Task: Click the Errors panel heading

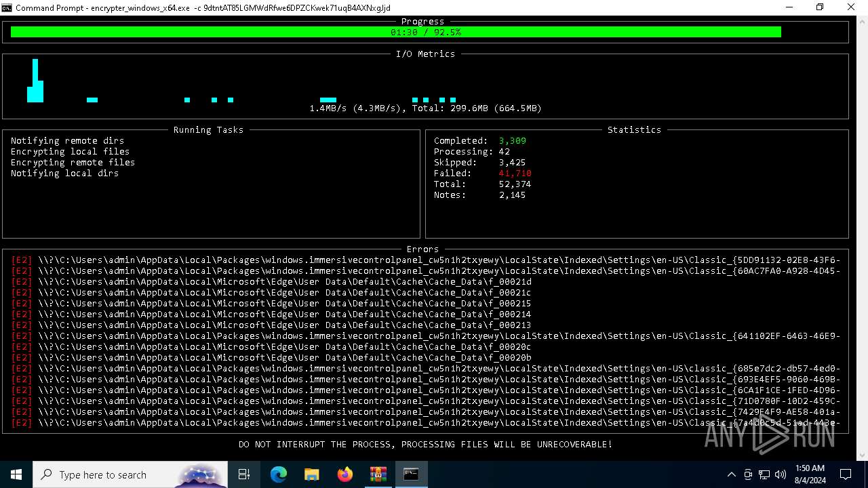Action: (x=422, y=249)
